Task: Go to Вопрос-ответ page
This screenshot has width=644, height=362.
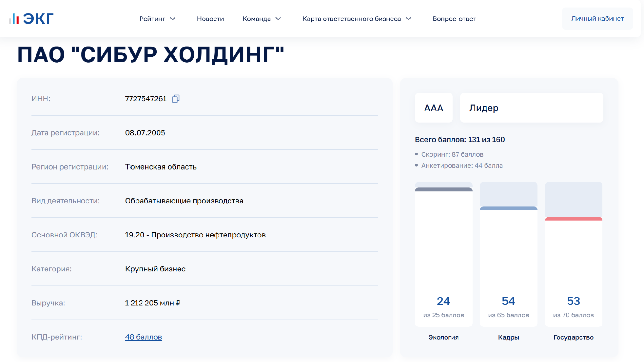Action: point(454,19)
